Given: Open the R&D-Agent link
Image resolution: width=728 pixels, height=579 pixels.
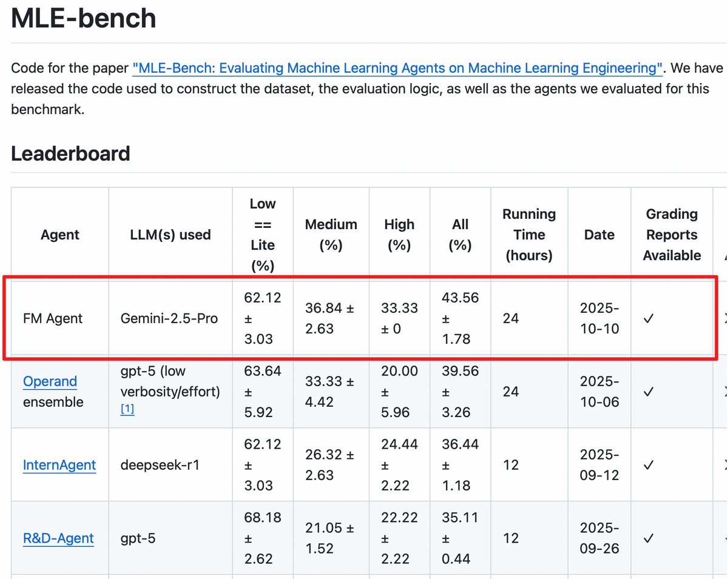Looking at the screenshot, I should point(58,538).
